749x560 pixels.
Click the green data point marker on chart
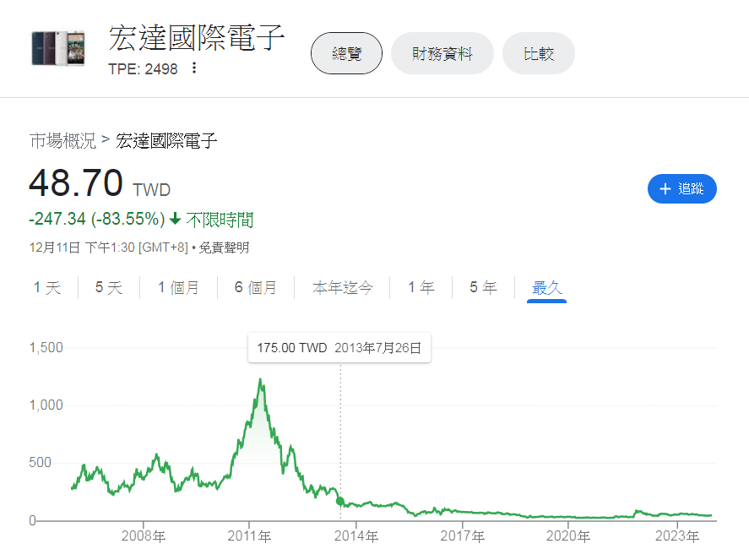[340, 501]
